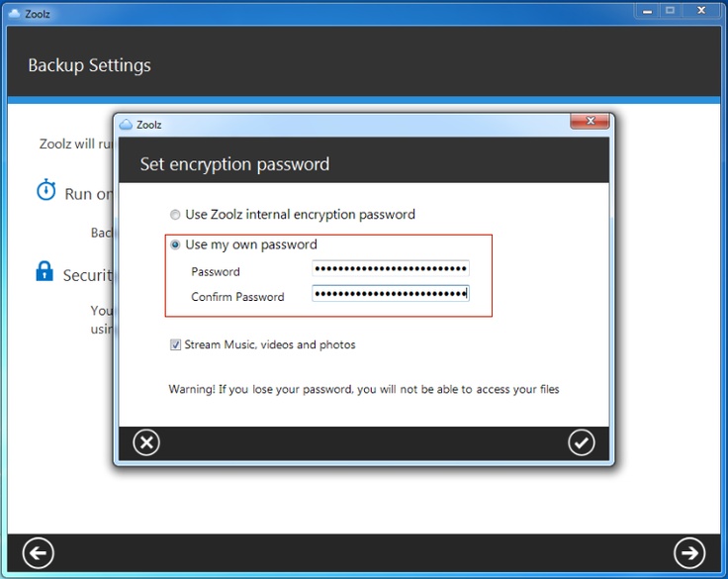Focus the Confirm Password field
728x579 pixels.
(390, 294)
